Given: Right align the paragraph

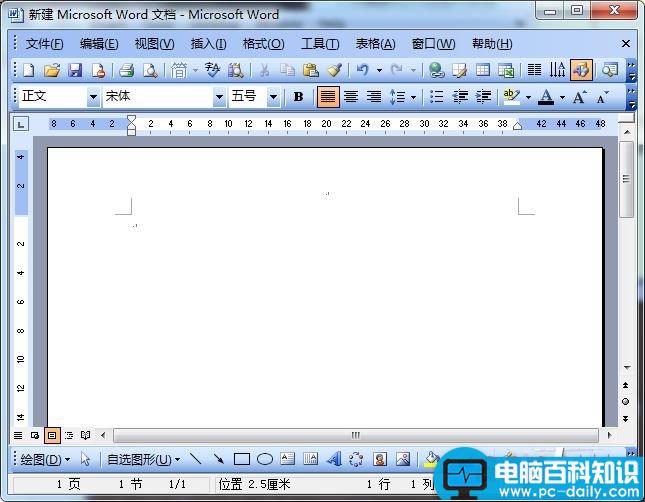Looking at the screenshot, I should 374,97.
